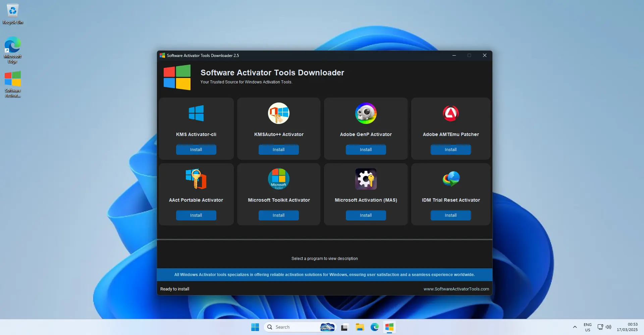Screen dimensions: 644x335
Task: Click the Adobe GenP Activator skull icon
Action: point(366,113)
